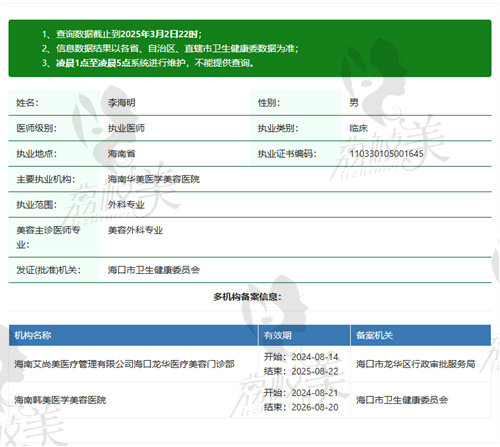Select the name value 李海明

click(121, 103)
